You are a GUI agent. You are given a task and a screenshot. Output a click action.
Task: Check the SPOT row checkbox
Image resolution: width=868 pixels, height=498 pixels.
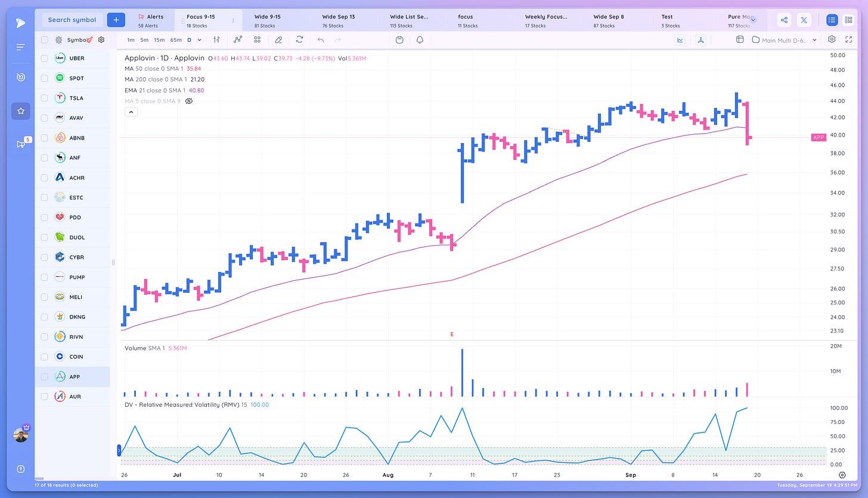point(44,78)
